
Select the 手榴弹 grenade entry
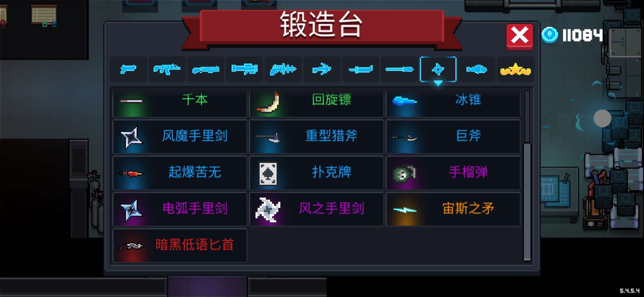(453, 173)
